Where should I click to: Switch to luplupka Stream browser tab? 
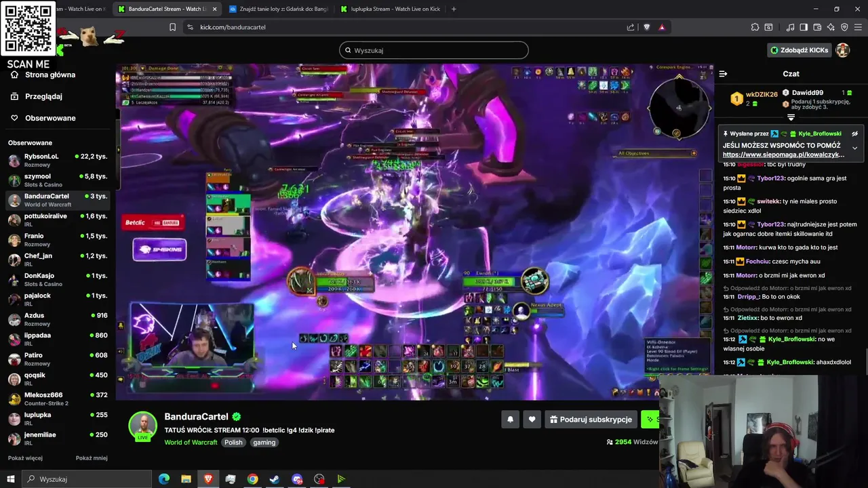tap(390, 9)
